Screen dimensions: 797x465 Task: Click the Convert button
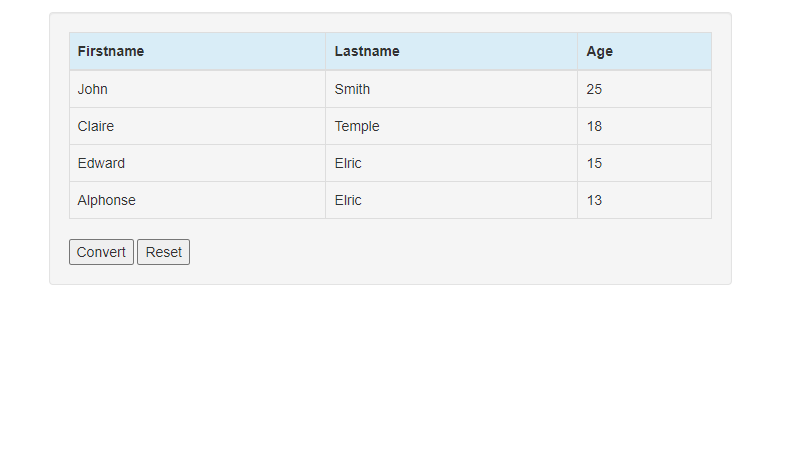point(101,252)
